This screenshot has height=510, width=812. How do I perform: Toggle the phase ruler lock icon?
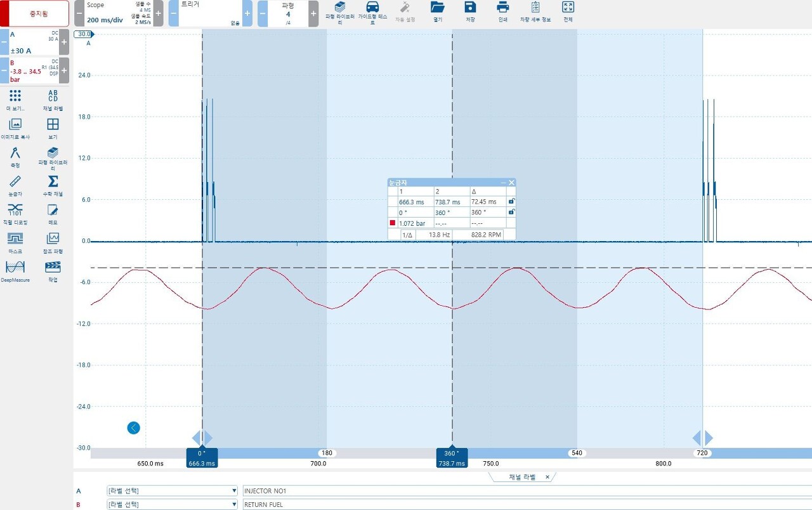[511, 212]
